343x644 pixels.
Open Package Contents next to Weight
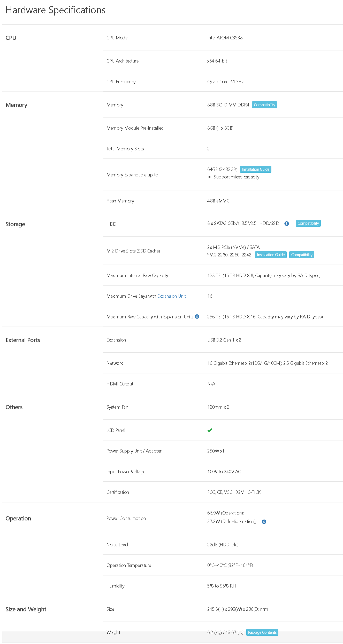(x=262, y=632)
